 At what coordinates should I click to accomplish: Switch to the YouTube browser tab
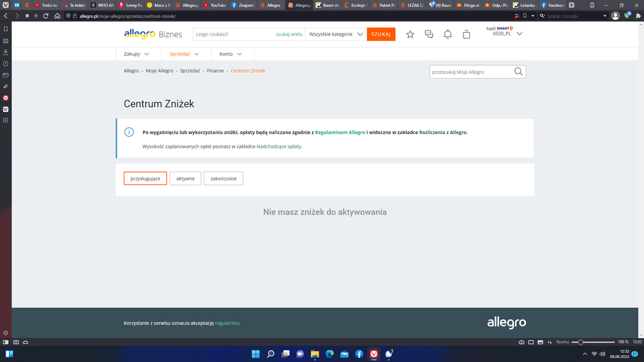(x=215, y=5)
